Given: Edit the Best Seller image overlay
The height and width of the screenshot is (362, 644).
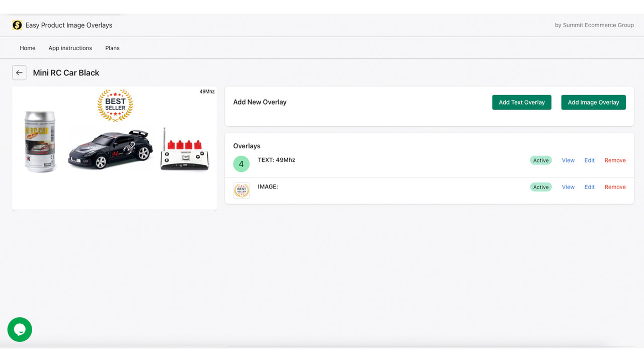Looking at the screenshot, I should (x=589, y=187).
